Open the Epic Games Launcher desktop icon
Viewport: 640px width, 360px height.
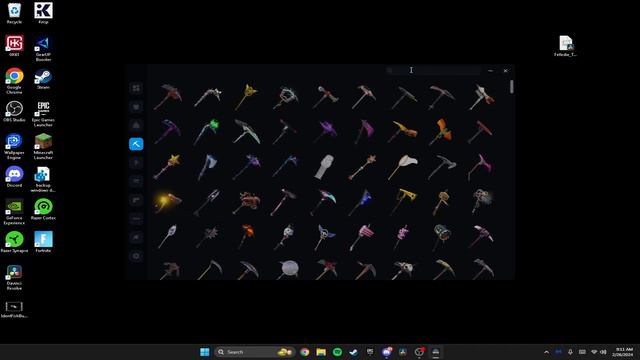pyautogui.click(x=43, y=114)
